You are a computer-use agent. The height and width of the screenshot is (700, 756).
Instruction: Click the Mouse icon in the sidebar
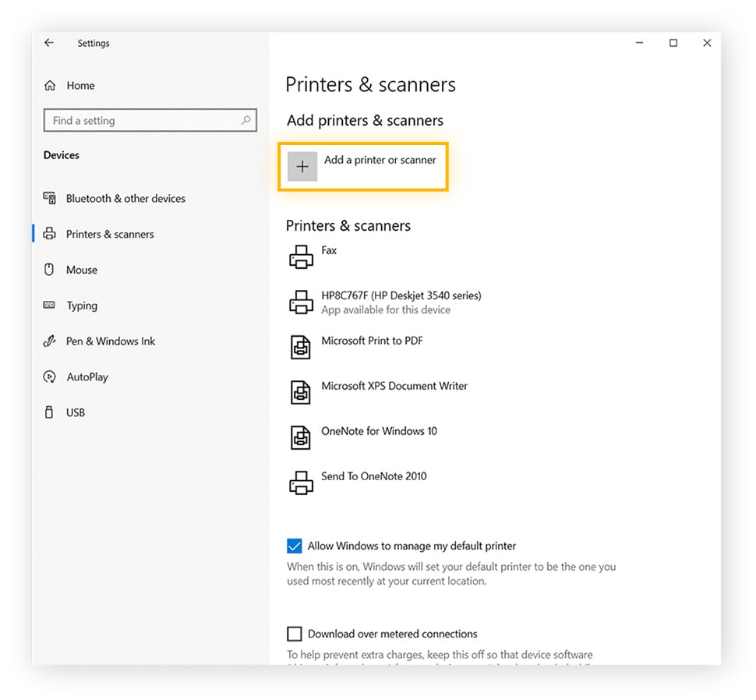pos(48,270)
